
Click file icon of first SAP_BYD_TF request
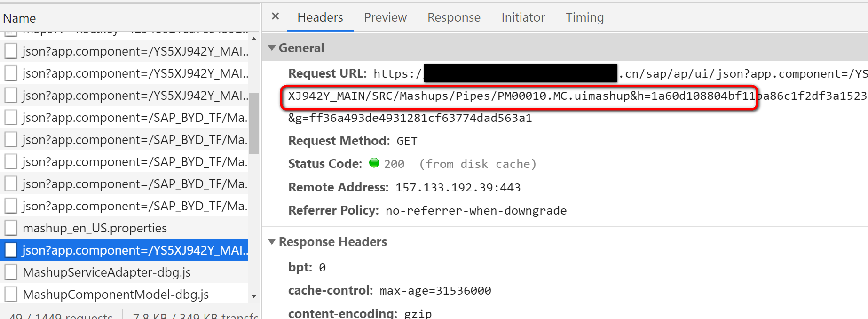coord(11,118)
